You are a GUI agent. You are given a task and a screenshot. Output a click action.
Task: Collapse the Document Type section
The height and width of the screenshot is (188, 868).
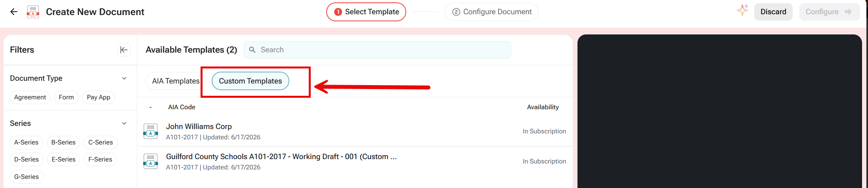click(124, 78)
